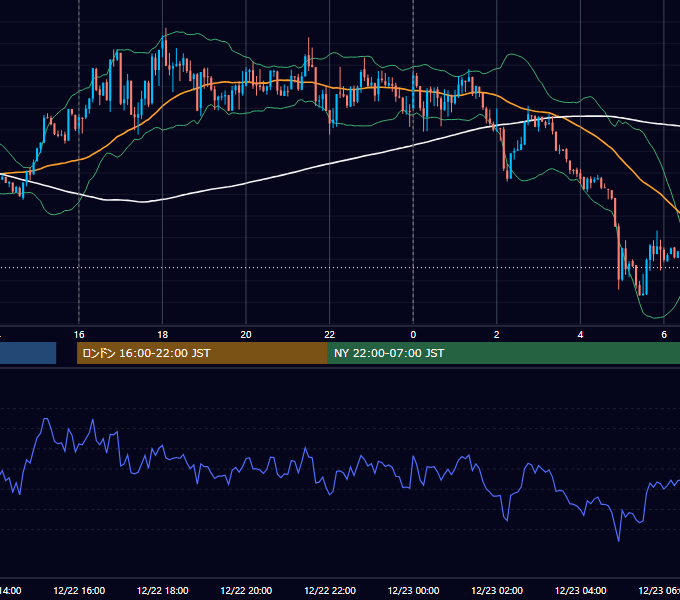This screenshot has height=600, width=680.
Task: Click the white dotted horizontal price line
Action: 340,267
